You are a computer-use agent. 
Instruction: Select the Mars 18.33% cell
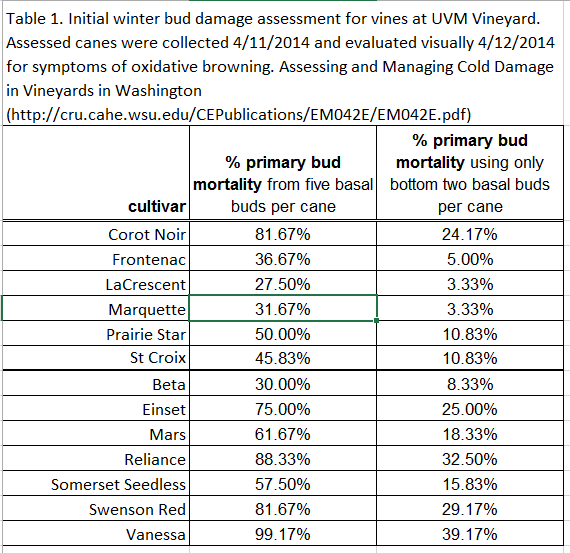(470, 434)
